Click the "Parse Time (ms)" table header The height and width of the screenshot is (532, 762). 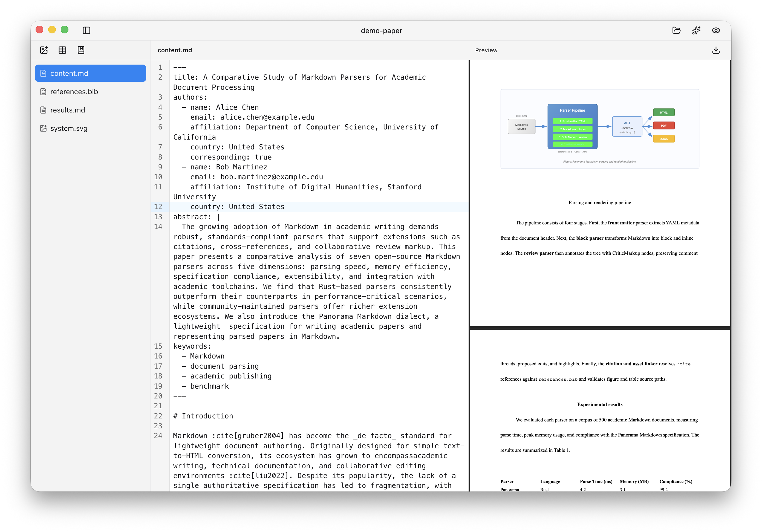tap(596, 481)
